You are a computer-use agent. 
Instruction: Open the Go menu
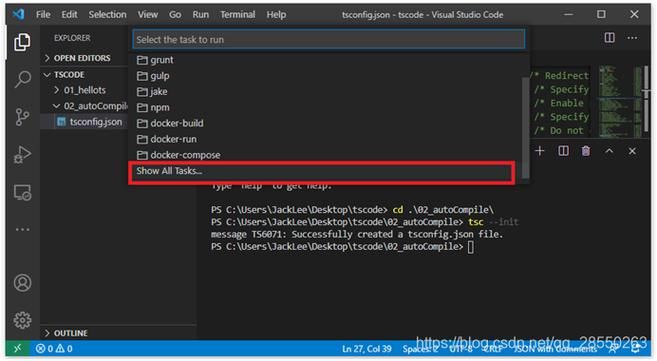tap(175, 14)
